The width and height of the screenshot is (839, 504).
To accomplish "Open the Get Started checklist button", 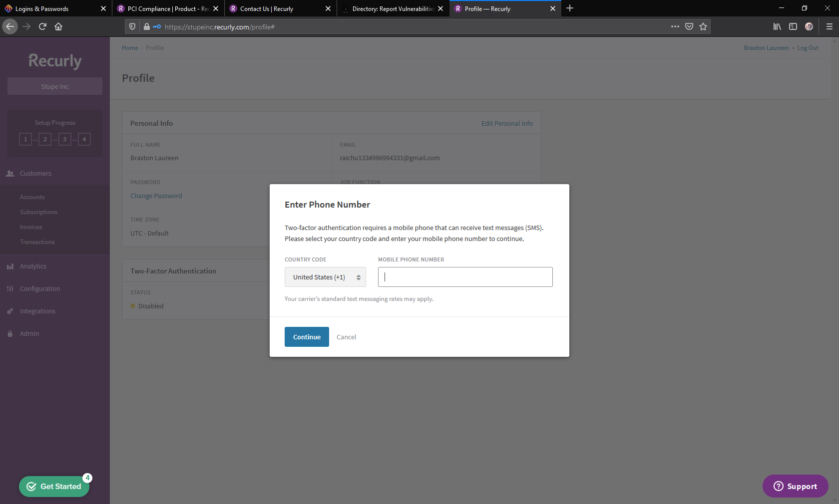I will pyautogui.click(x=54, y=487).
